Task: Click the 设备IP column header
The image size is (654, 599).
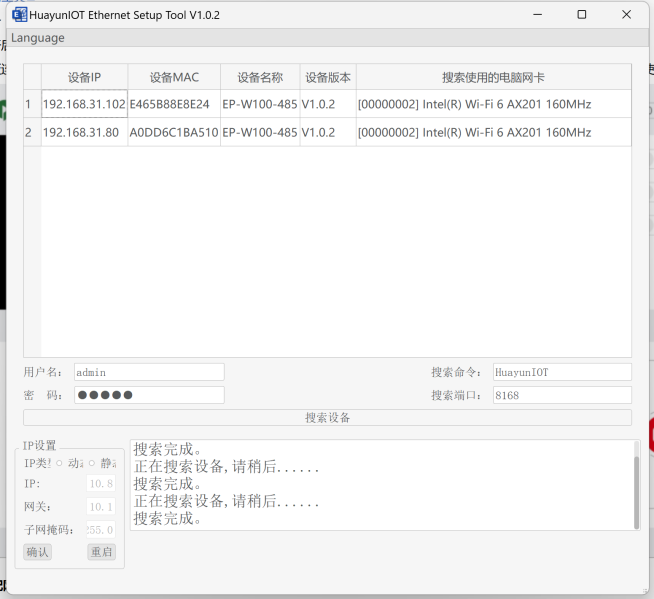Action: [x=84, y=77]
